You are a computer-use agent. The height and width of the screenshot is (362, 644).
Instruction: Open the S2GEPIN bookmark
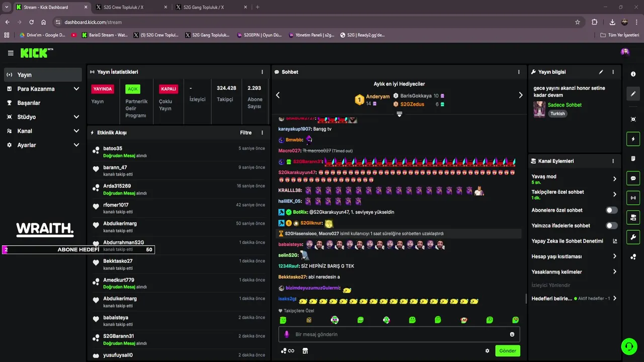259,35
